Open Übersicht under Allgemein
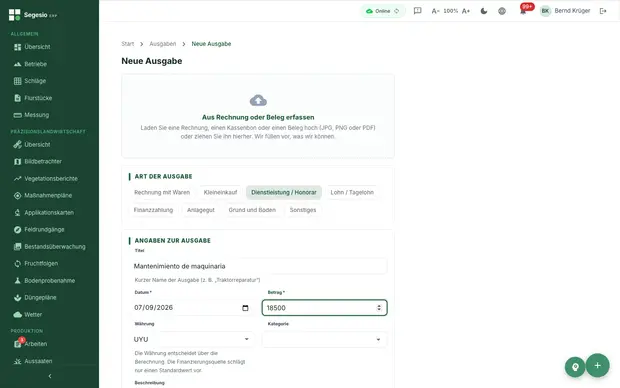620x388 pixels. coord(37,47)
